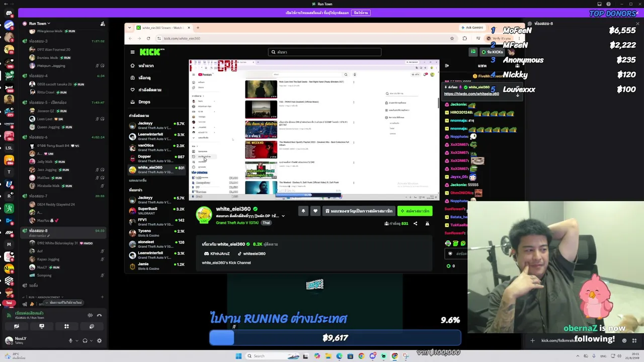Image resolution: width=644 pixels, height=362 pixels.
Task: Click the gift subscriptions button
Action: 358,211
